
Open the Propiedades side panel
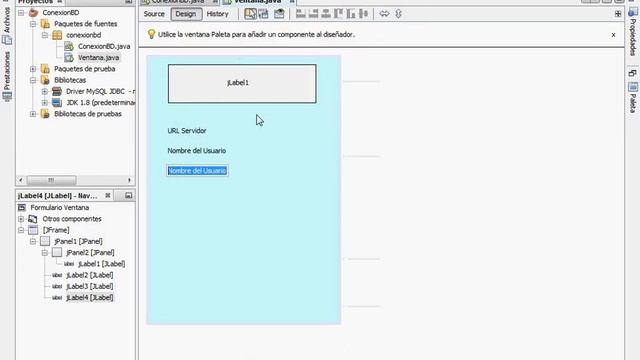633,32
